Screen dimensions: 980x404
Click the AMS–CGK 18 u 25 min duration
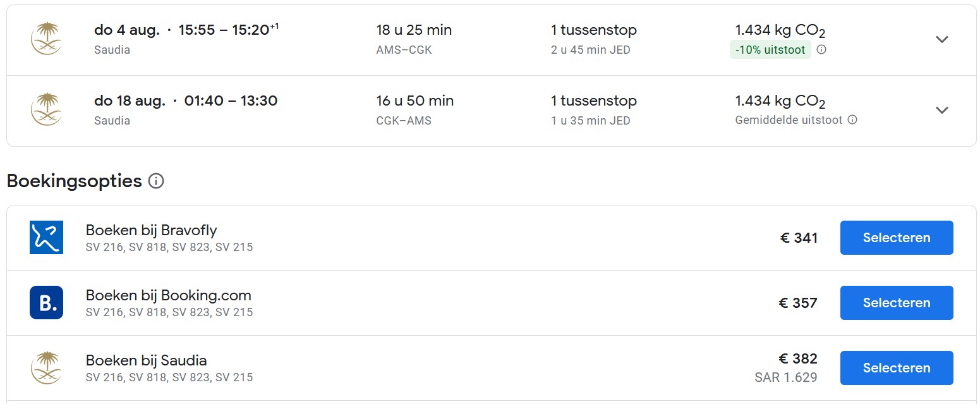coord(414,39)
